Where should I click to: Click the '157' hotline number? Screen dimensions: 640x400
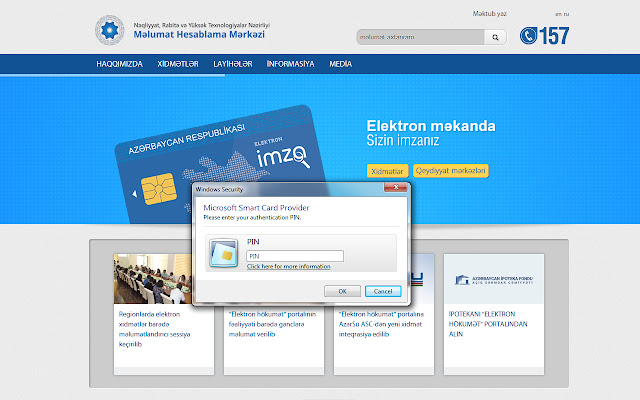(x=554, y=36)
